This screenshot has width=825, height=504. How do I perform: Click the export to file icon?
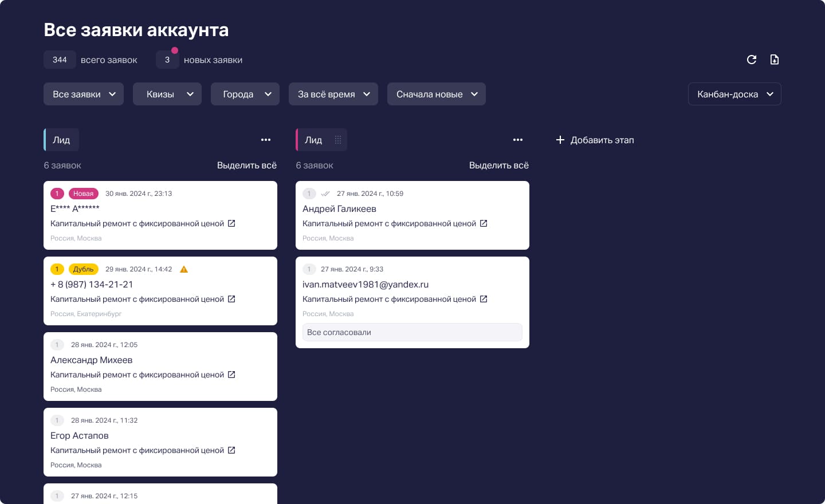coord(774,60)
